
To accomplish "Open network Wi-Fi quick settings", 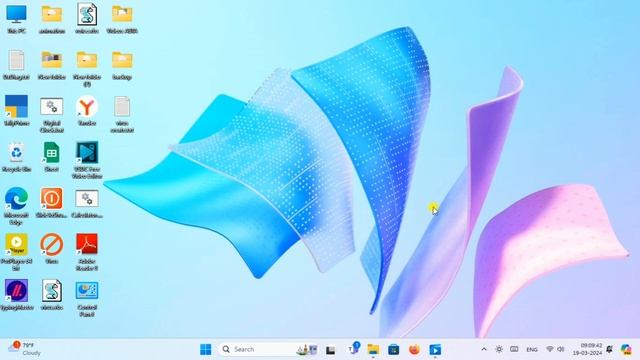I will point(550,349).
